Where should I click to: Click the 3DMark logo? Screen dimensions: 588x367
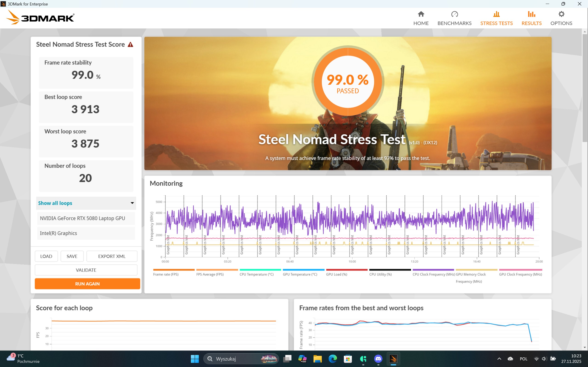click(x=40, y=17)
